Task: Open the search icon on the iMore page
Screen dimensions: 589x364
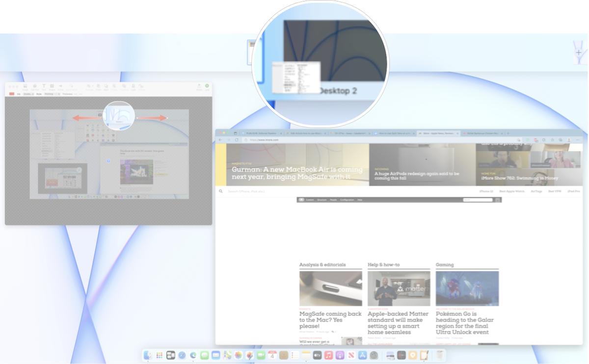Action: click(220, 191)
